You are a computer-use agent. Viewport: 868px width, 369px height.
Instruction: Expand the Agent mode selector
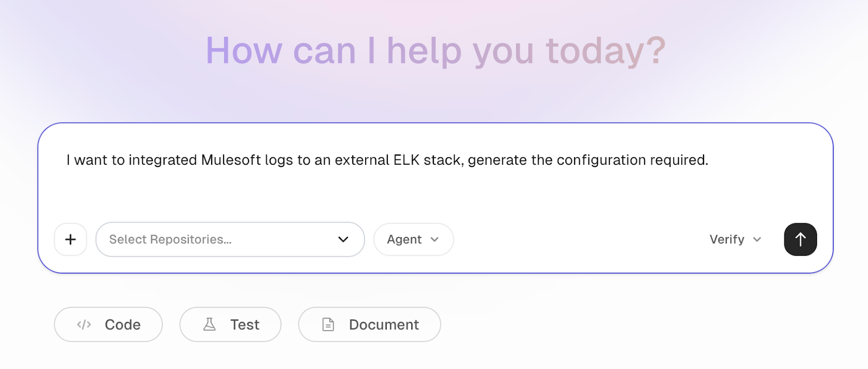413,239
